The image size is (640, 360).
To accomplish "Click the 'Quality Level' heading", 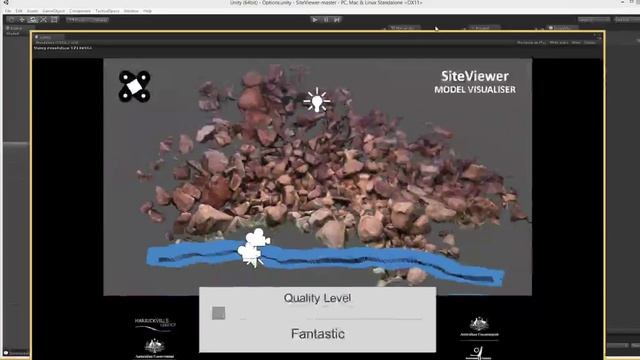I will (317, 298).
